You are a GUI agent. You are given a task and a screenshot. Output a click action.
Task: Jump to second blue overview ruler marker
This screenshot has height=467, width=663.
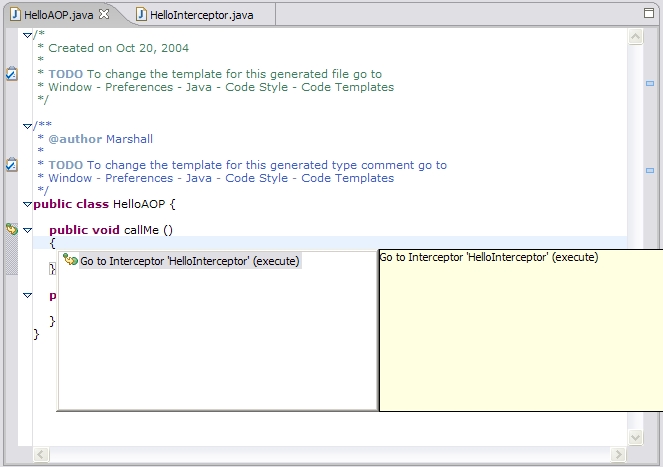(649, 170)
